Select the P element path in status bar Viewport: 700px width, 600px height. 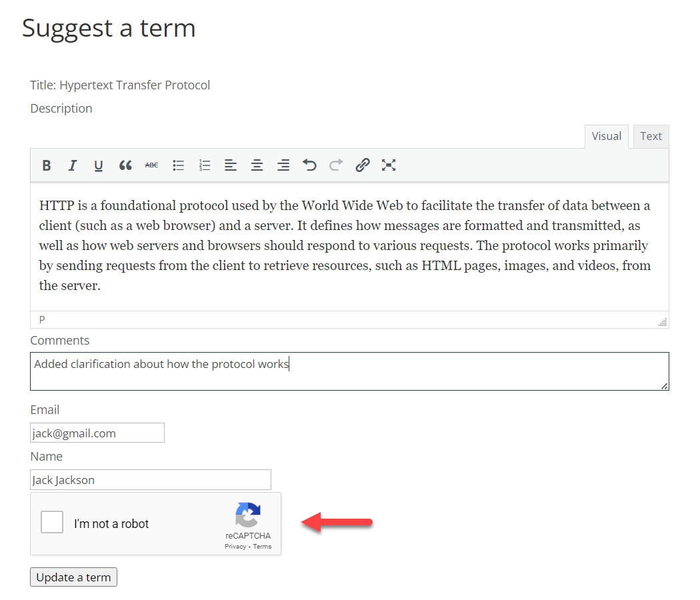coord(42,319)
